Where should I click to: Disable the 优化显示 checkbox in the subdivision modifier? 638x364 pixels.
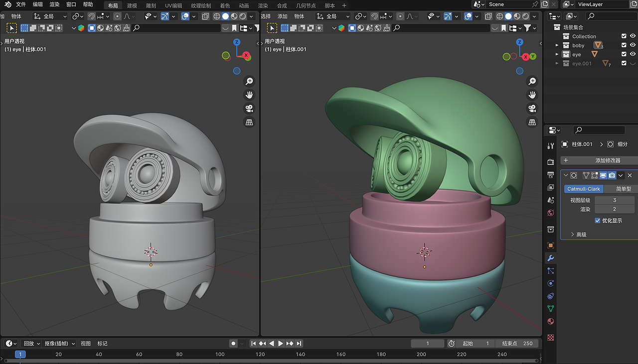pos(597,221)
